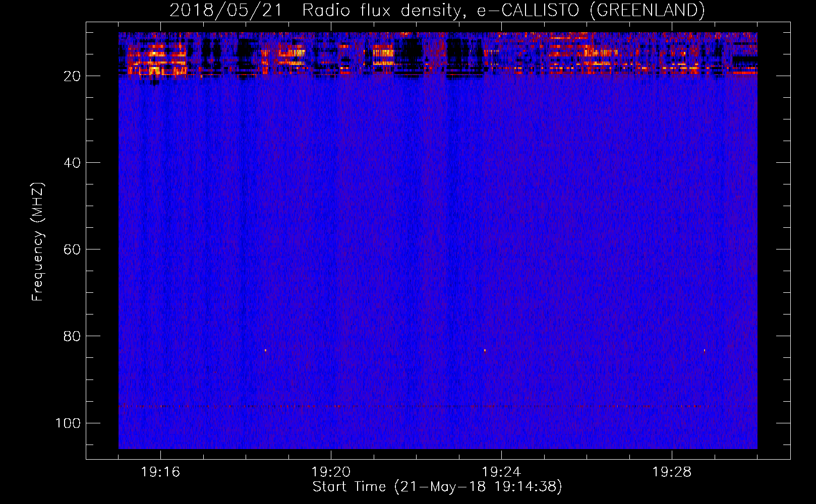Click the '19:20' time tick label

point(331,472)
